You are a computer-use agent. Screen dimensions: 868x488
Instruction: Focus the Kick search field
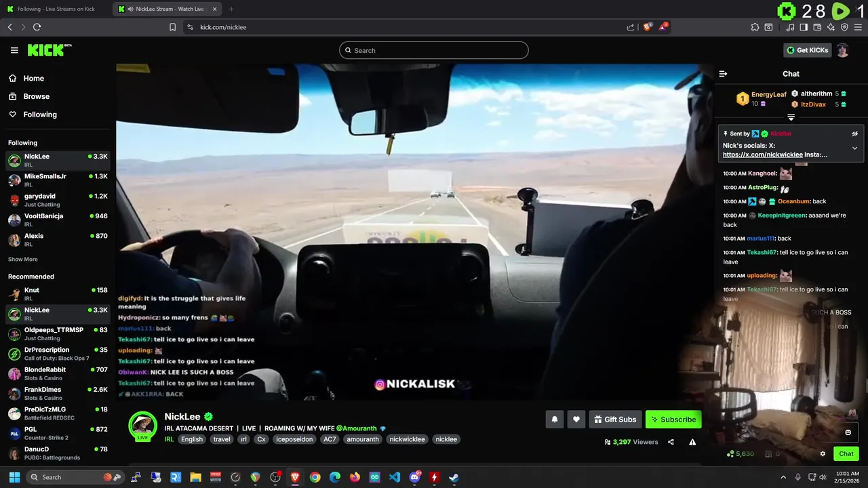coord(434,50)
